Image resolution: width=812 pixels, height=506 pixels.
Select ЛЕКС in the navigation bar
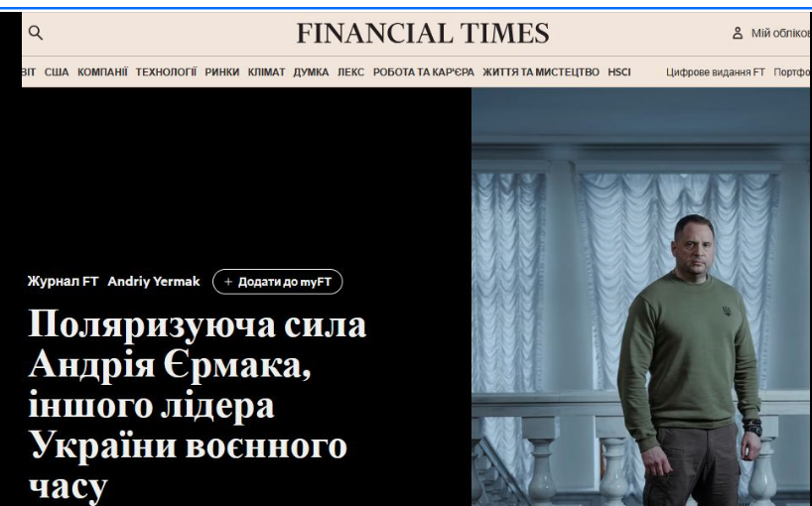point(350,71)
